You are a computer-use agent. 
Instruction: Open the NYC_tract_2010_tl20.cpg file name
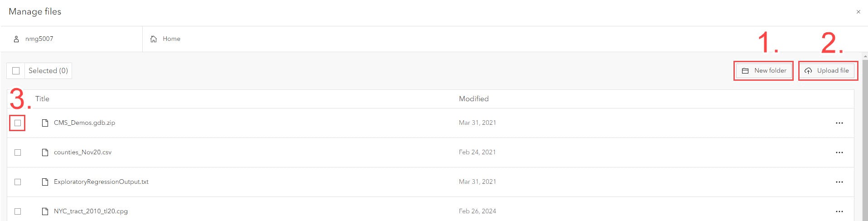click(91, 211)
